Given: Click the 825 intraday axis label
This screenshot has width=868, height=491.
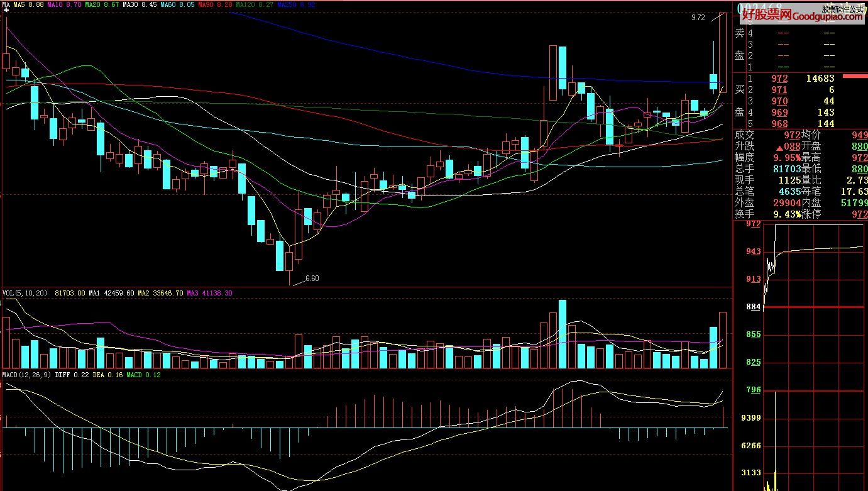Looking at the screenshot, I should click(753, 362).
